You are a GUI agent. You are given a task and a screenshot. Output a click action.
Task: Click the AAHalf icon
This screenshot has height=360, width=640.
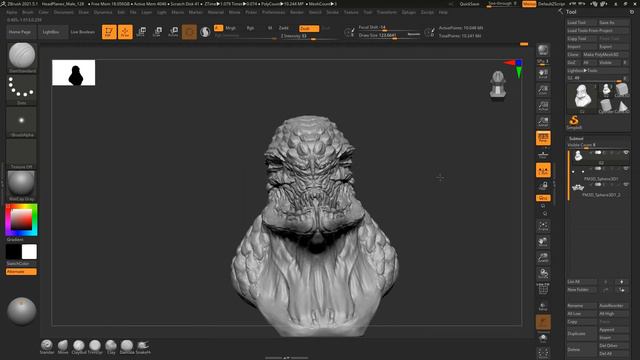point(543,122)
